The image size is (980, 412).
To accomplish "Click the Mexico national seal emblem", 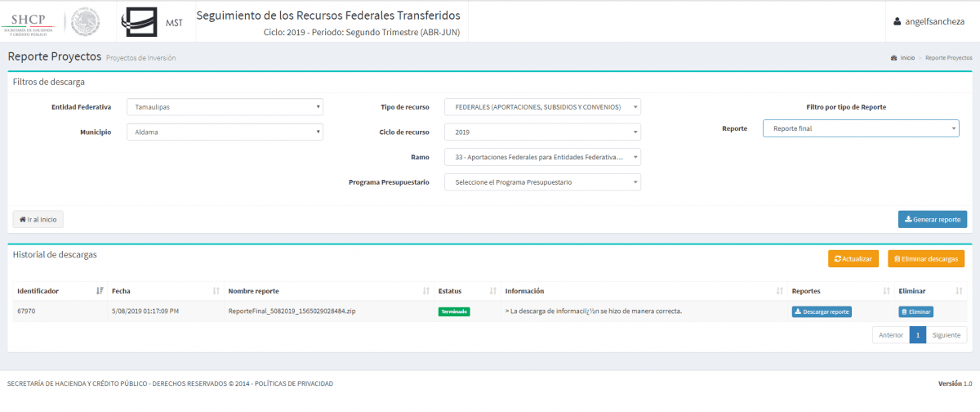I will (x=85, y=22).
